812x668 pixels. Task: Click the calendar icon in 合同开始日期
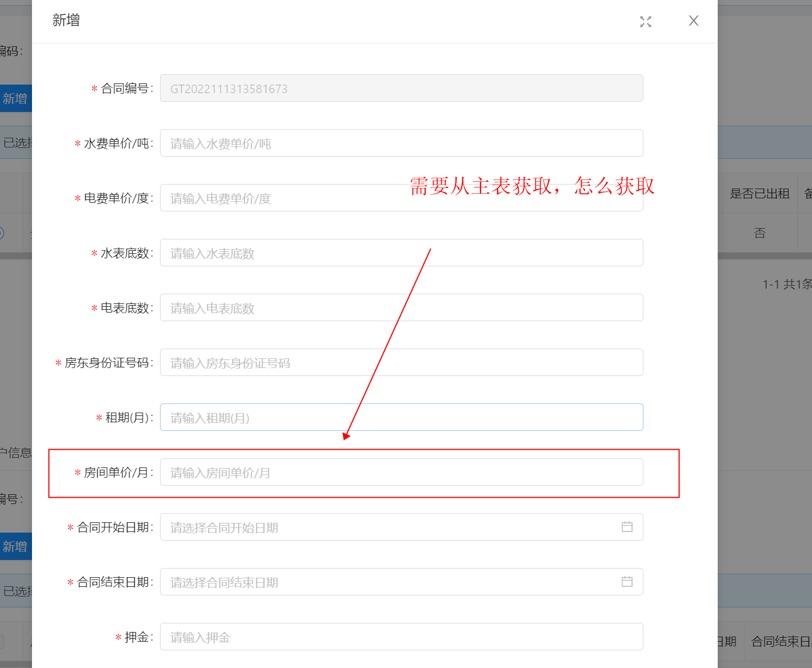click(627, 527)
